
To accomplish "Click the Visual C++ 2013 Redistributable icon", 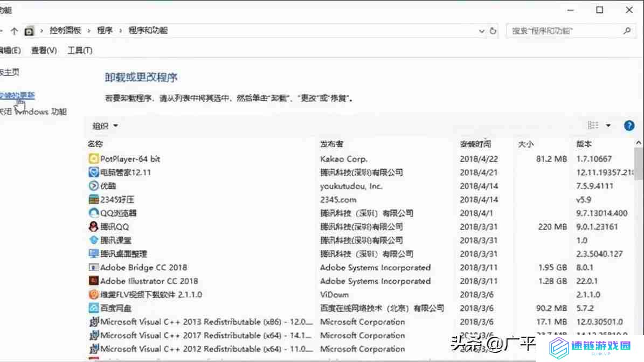I will point(93,322).
